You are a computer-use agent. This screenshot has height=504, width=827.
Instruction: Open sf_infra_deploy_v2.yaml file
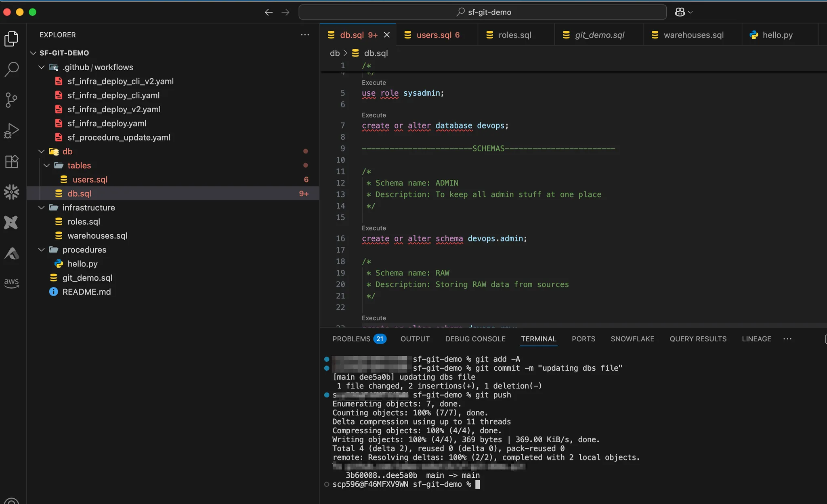pos(114,109)
